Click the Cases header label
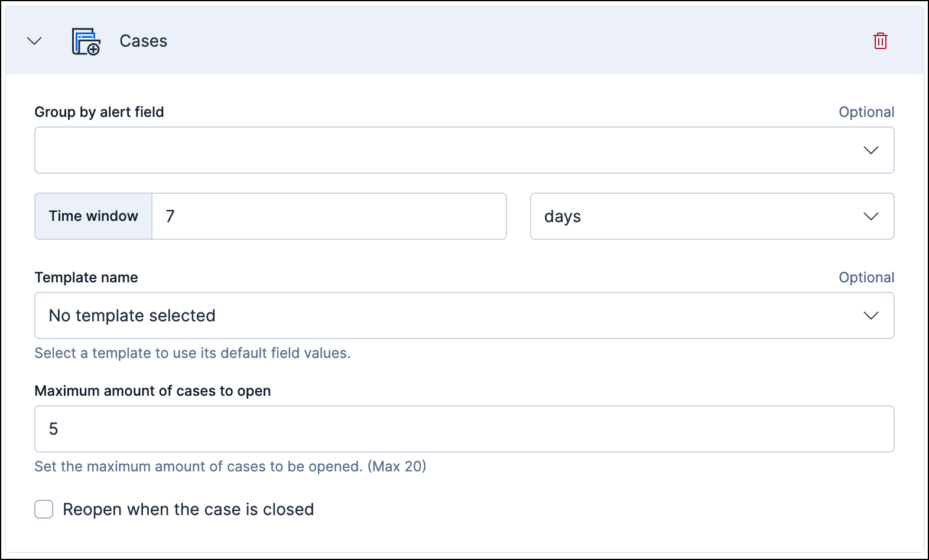 (143, 41)
